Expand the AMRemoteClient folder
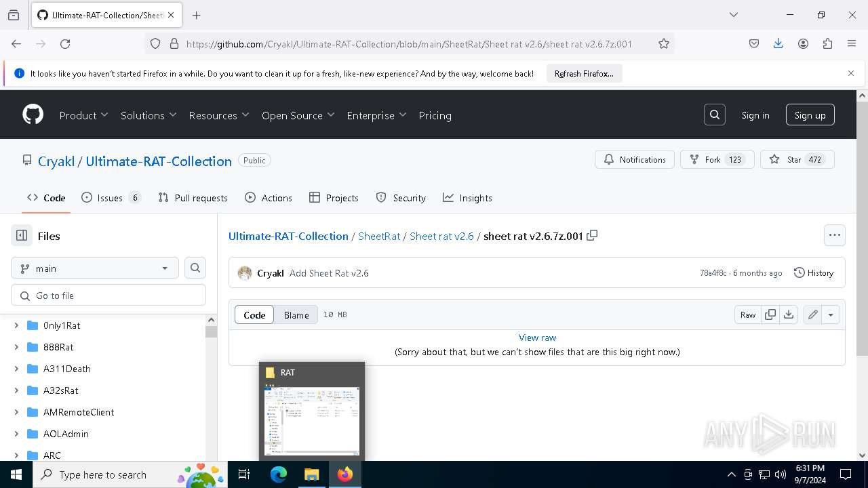Viewport: 868px width, 488px height. click(x=16, y=412)
